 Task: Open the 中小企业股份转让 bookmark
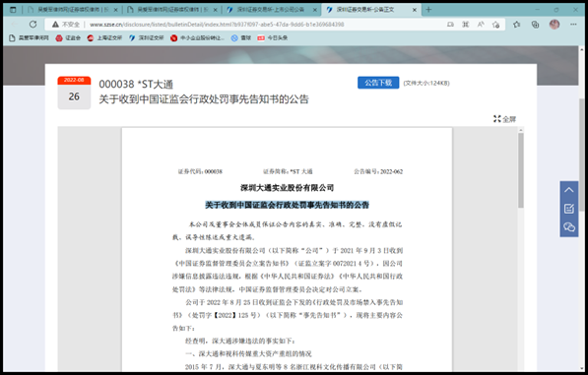[x=197, y=37]
